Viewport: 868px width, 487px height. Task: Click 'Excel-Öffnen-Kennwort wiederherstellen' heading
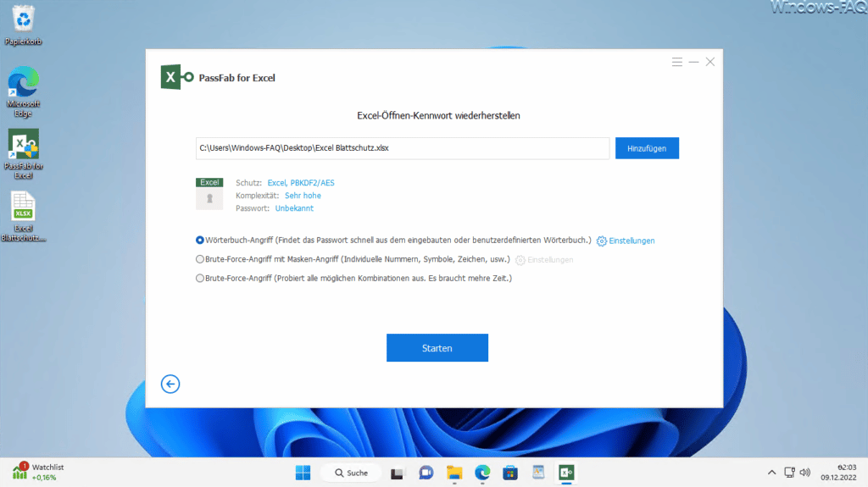438,116
